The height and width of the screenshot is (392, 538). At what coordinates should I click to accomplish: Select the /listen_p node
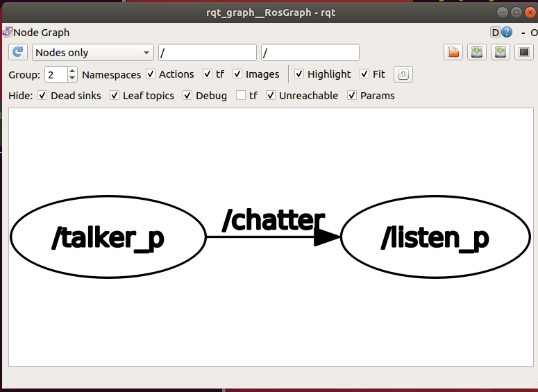click(x=435, y=237)
